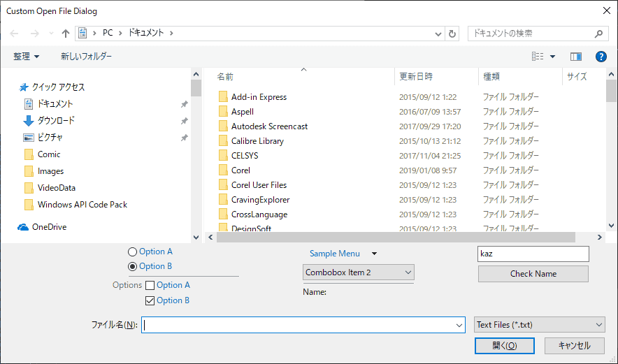
Task: Click the Images folder icon in sidebar
Action: click(29, 171)
